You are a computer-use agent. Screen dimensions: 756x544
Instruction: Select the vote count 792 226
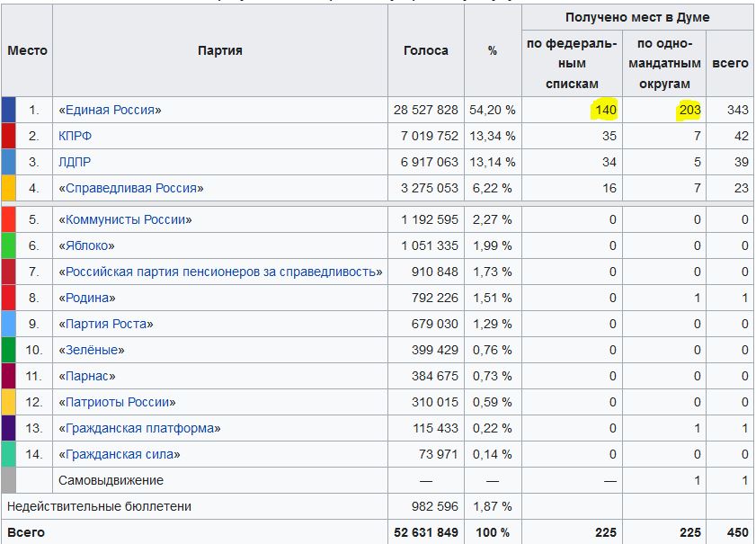pos(434,298)
